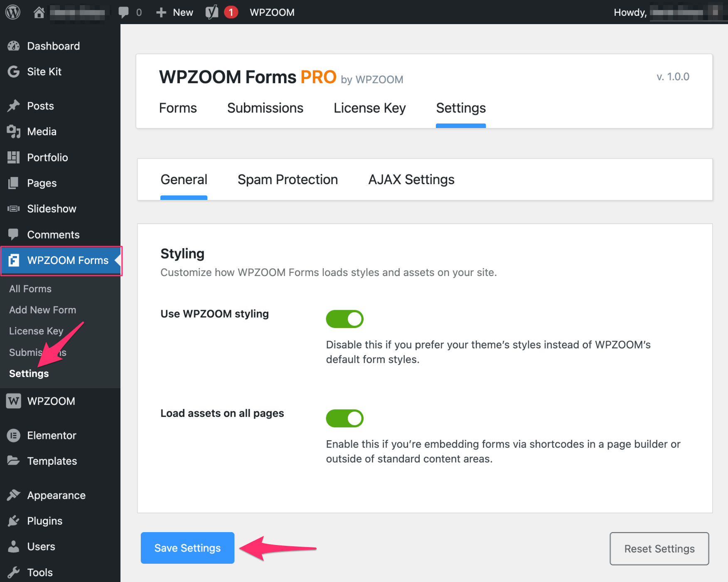The width and height of the screenshot is (728, 582).
Task: Open the WordPress logo menu
Action: click(x=13, y=12)
